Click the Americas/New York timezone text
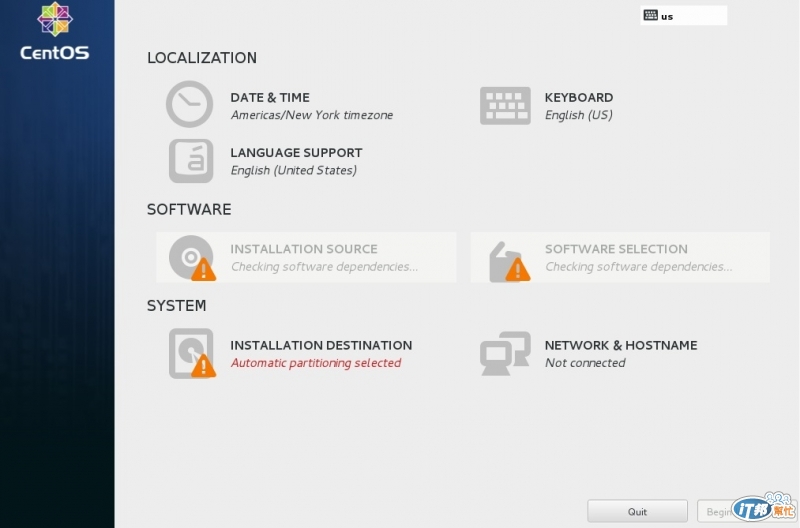The image size is (800, 528). point(312,115)
